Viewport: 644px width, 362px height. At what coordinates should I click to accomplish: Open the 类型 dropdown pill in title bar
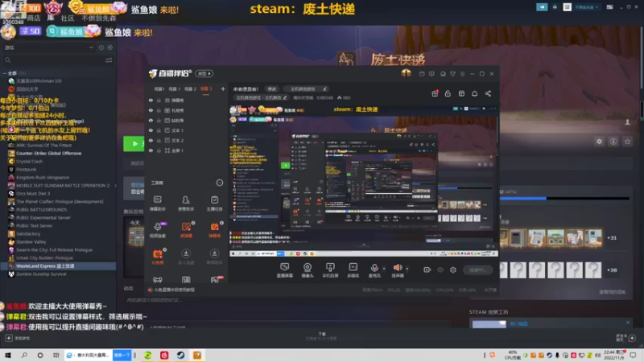tap(204, 73)
